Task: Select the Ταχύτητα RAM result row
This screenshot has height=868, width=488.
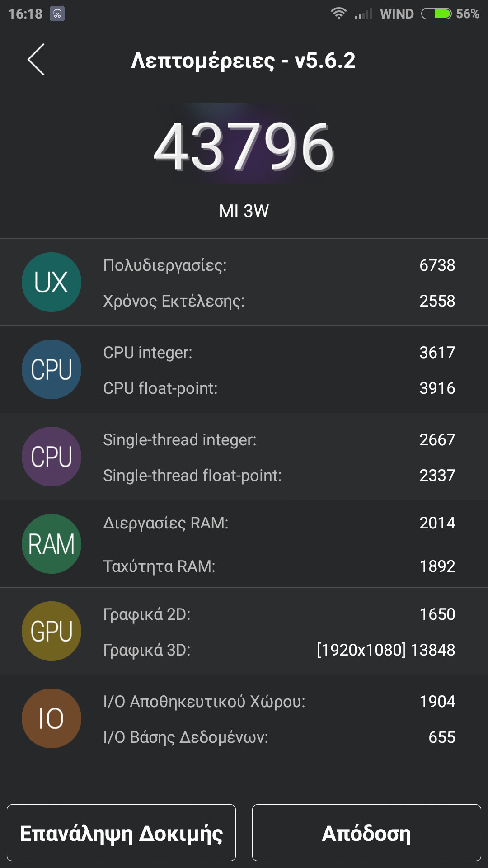Action: pos(279,566)
